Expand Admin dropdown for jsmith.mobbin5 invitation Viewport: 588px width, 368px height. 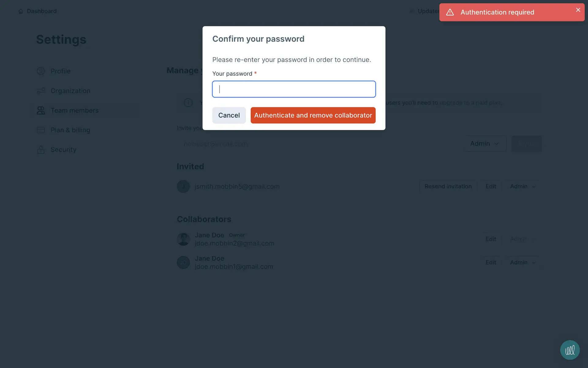pos(523,186)
